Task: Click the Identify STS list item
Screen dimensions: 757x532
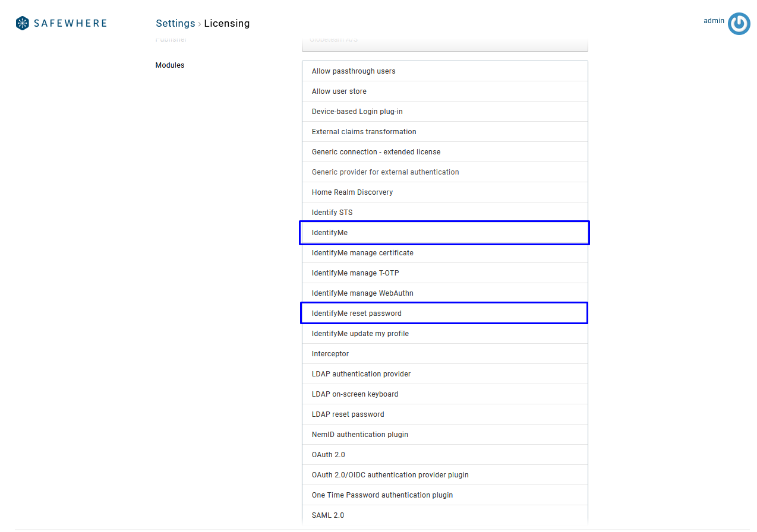Action: 332,213
